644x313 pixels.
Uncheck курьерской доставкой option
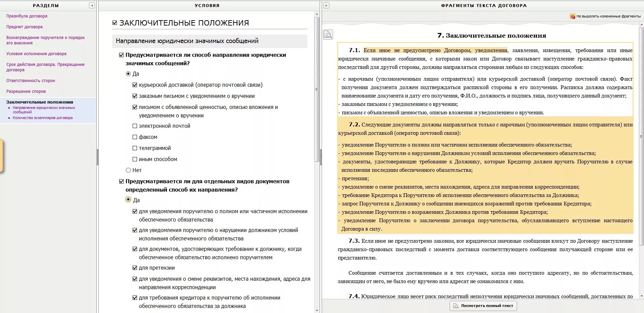click(x=135, y=85)
